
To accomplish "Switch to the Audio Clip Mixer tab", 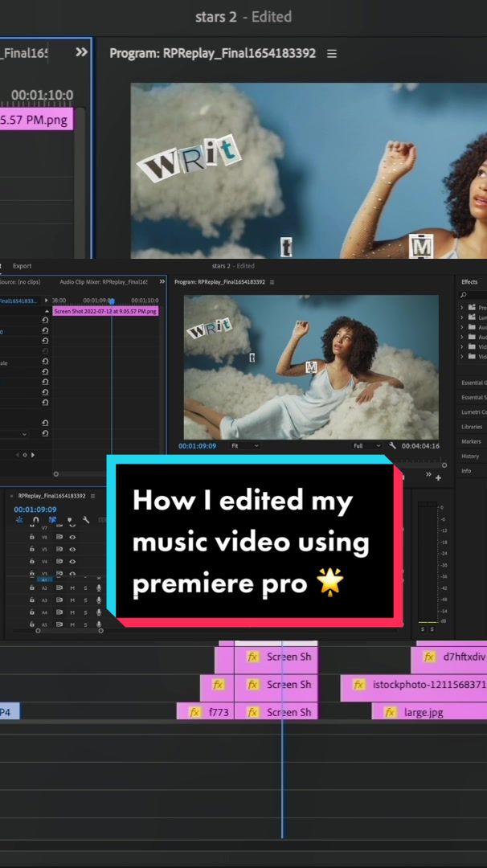I will (x=103, y=282).
